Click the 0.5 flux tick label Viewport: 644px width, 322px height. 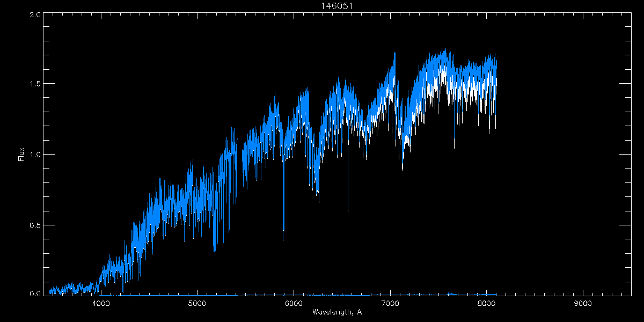tap(33, 225)
